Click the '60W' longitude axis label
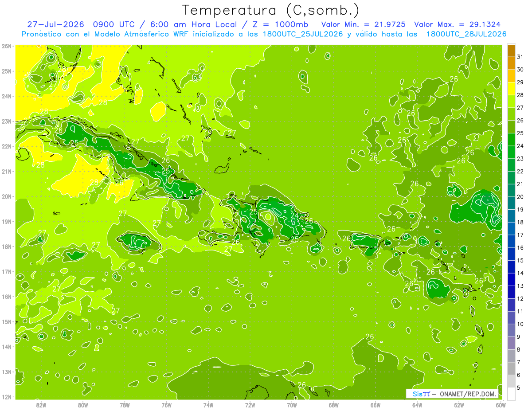Screen dimensions: 532x411 [x=501, y=405]
